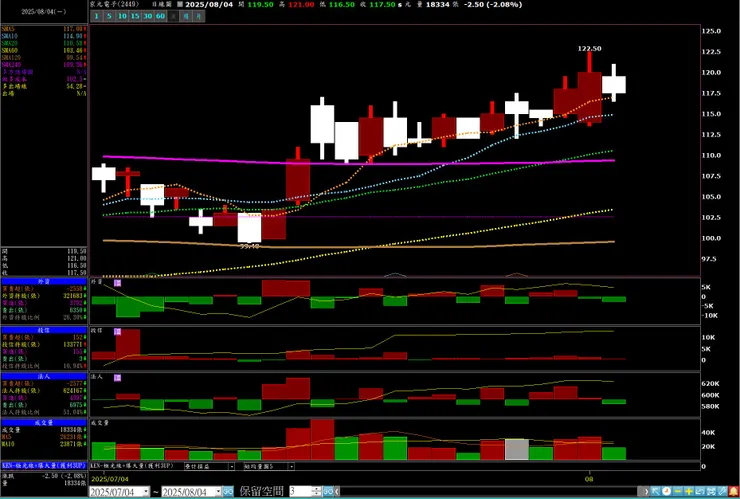
Task: Click the small icon before the date in header
Action: tap(180, 4)
